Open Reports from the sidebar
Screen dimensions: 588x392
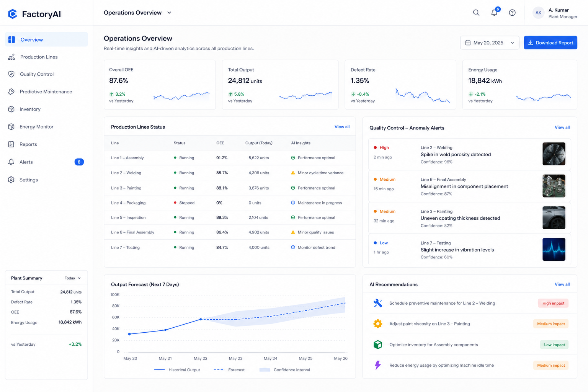[x=46, y=144]
